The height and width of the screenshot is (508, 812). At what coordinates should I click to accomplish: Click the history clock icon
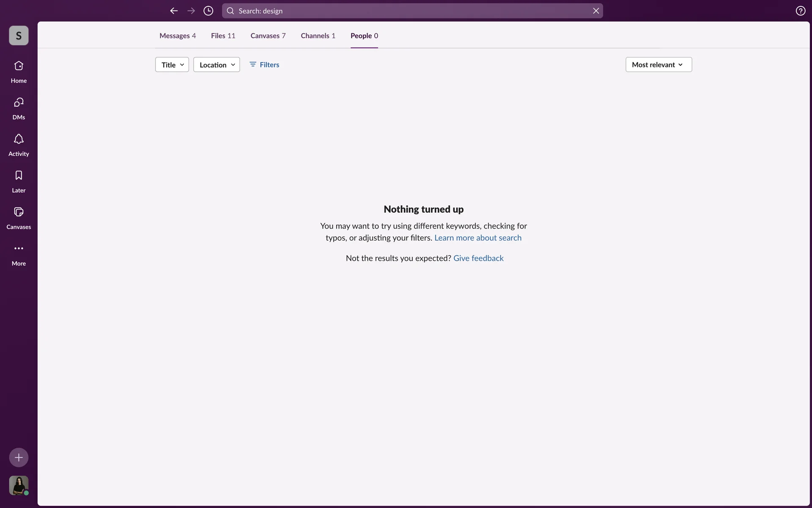tap(208, 11)
